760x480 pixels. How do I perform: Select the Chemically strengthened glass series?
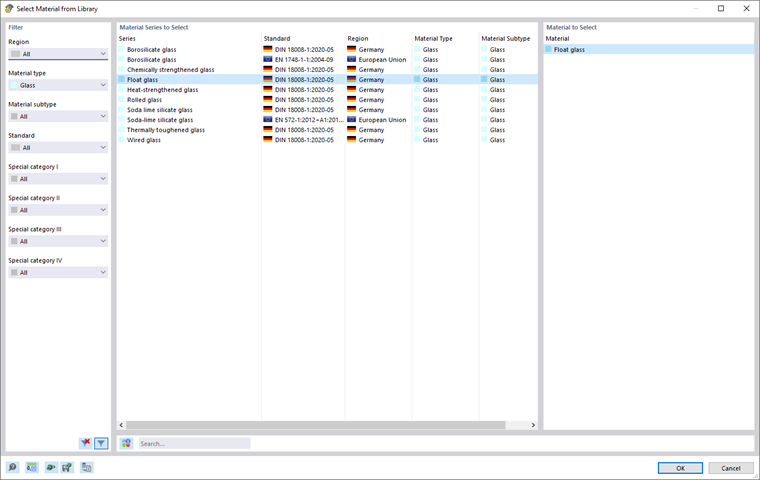(x=171, y=69)
